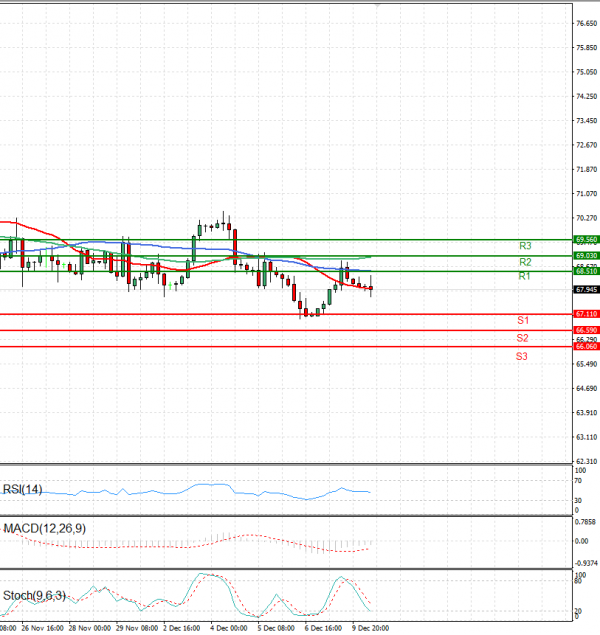Click the 62.310 price axis value

(x=587, y=461)
